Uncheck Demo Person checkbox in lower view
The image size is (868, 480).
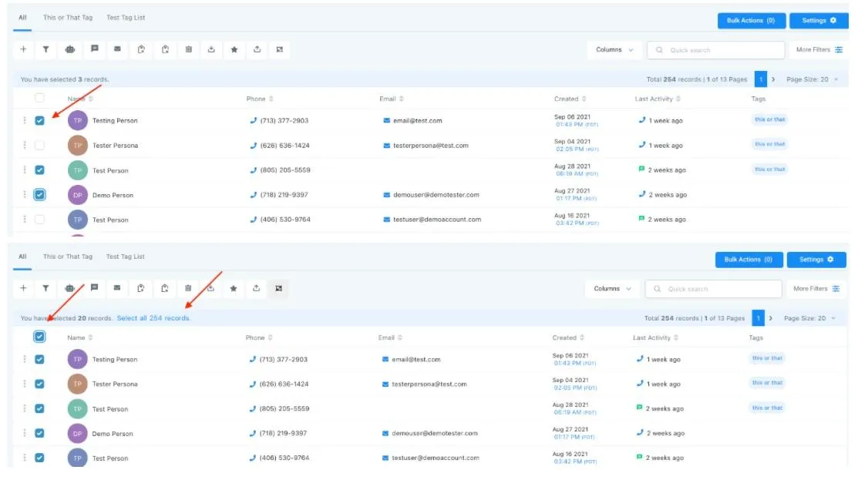pos(39,433)
